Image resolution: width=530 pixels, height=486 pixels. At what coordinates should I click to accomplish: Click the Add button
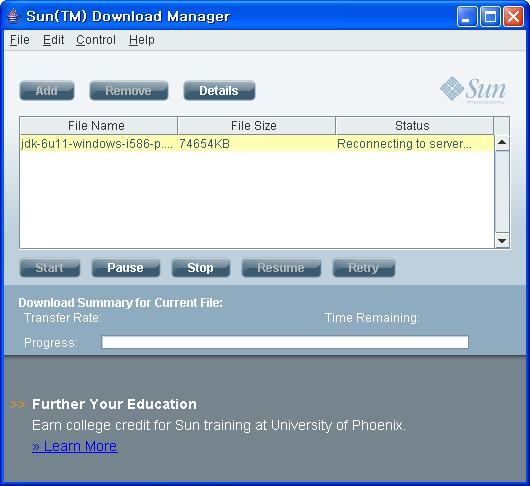click(47, 91)
